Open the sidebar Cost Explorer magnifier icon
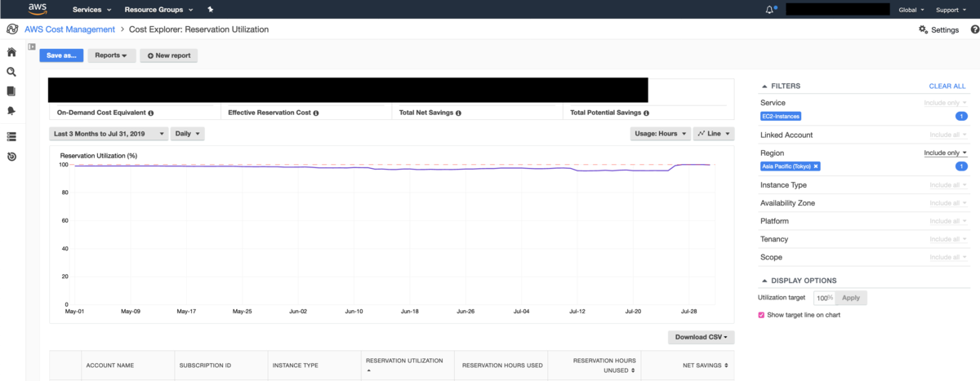 pyautogui.click(x=11, y=72)
